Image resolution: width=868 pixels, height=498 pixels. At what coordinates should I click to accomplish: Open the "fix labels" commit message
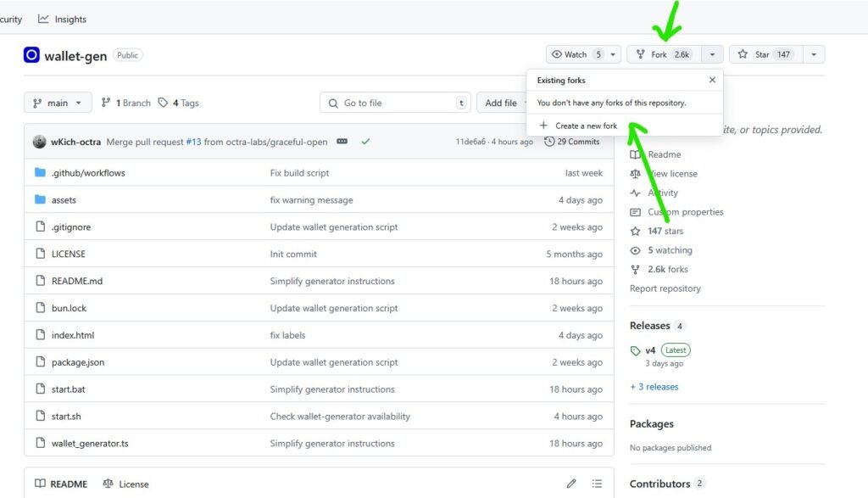(x=287, y=336)
